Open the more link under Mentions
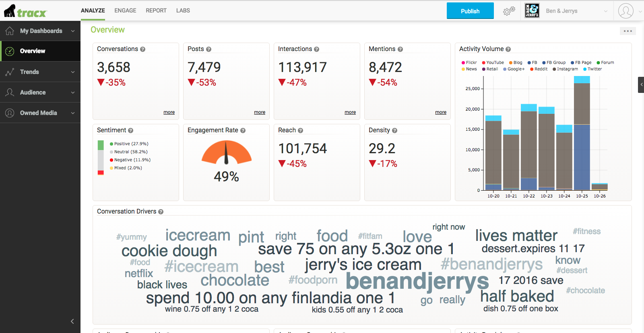Image resolution: width=644 pixels, height=333 pixels. 441,112
